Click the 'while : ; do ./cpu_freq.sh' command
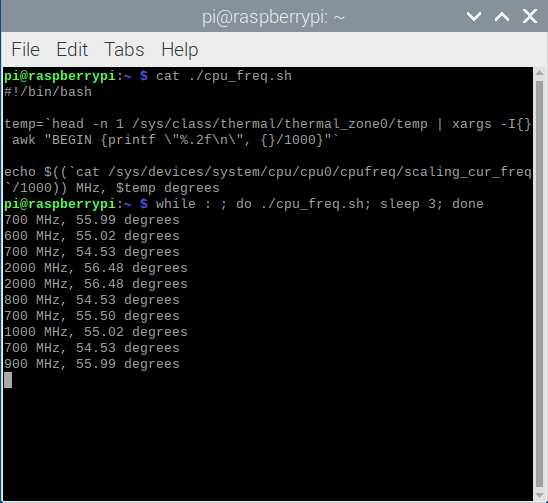 point(263,204)
